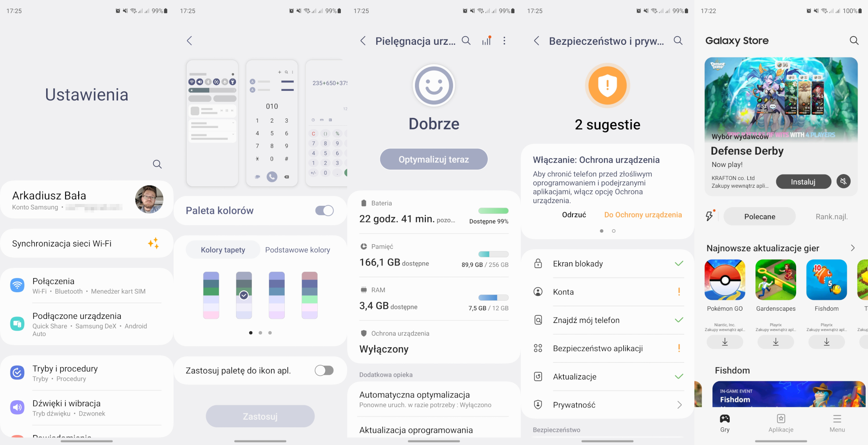Tap the lightning bolt icon in Galaxy Store
Viewport: 868px width, 445px height.
[710, 216]
